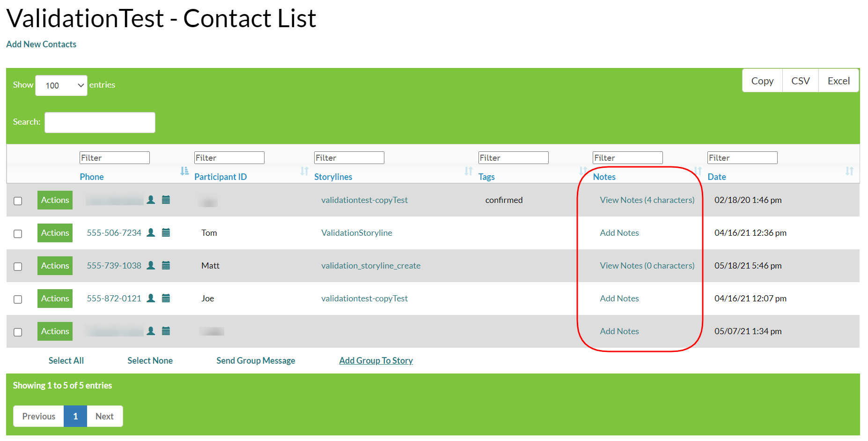View Notes on Matt's row
Image resolution: width=868 pixels, height=441 pixels.
pyautogui.click(x=647, y=265)
